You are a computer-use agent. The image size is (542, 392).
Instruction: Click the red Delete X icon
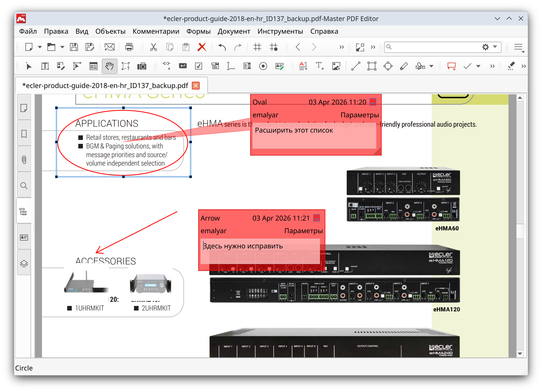tap(202, 47)
